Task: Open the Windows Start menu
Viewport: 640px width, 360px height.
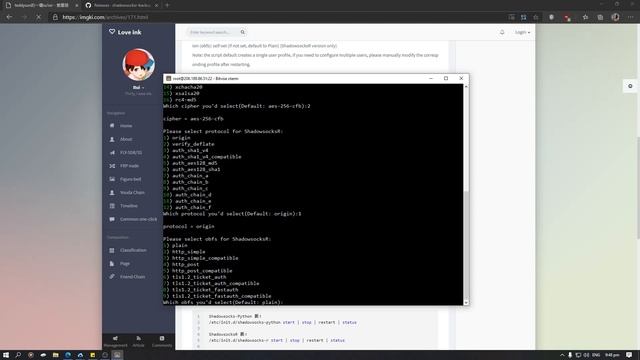Action: (6, 355)
